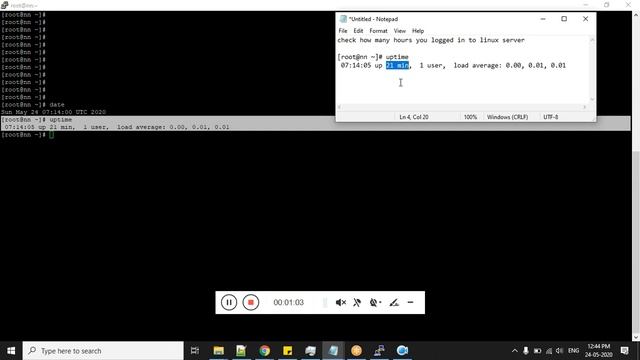
Task: Open Task View from the taskbar
Action: pos(195,351)
